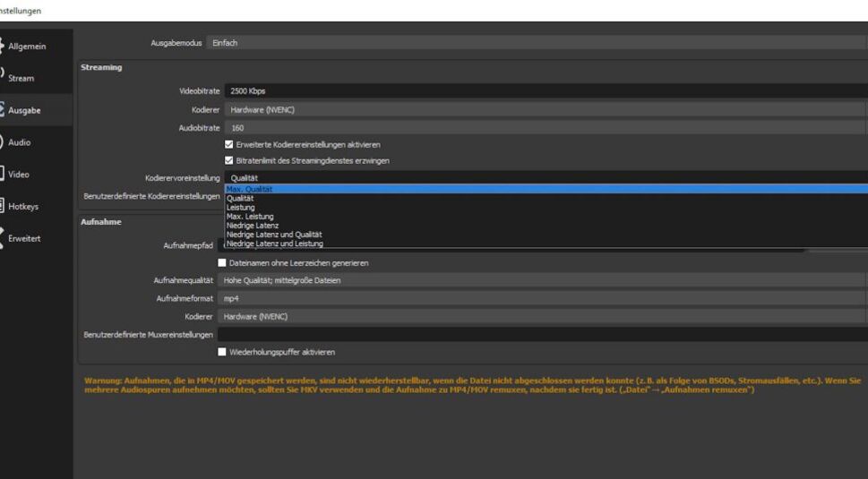
Task: Open the Allgemein settings icon in sidebar
Action: tap(3, 46)
